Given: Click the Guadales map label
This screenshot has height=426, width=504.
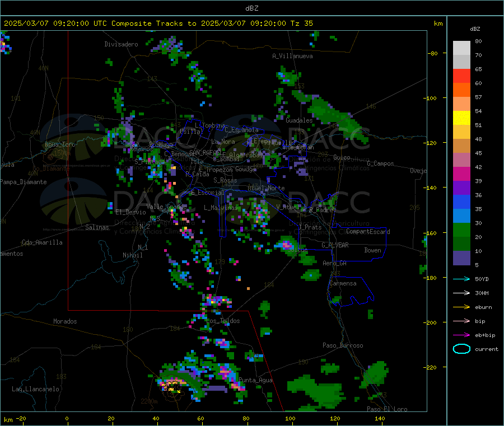Looking at the screenshot, I should (x=299, y=120).
